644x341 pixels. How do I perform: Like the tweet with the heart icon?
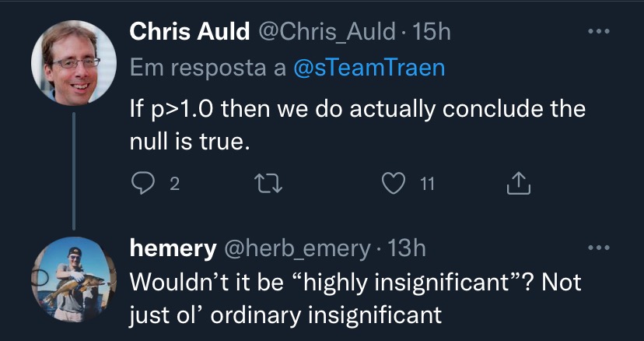click(394, 184)
